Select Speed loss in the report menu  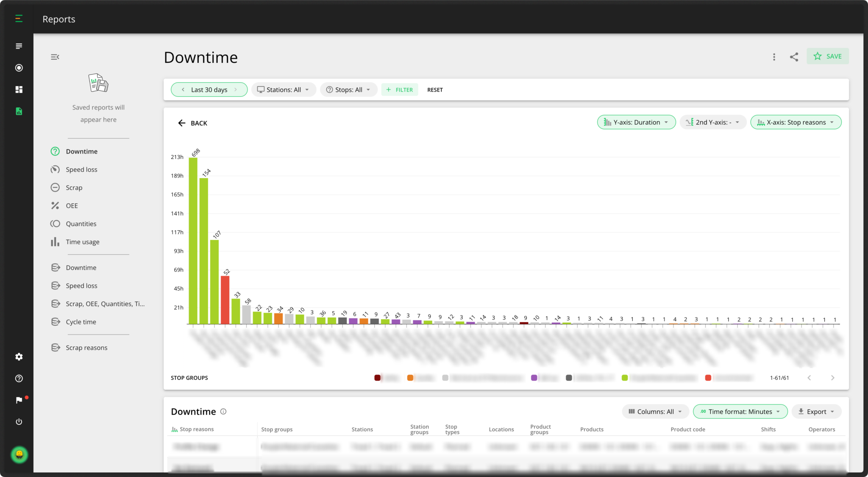click(81, 169)
